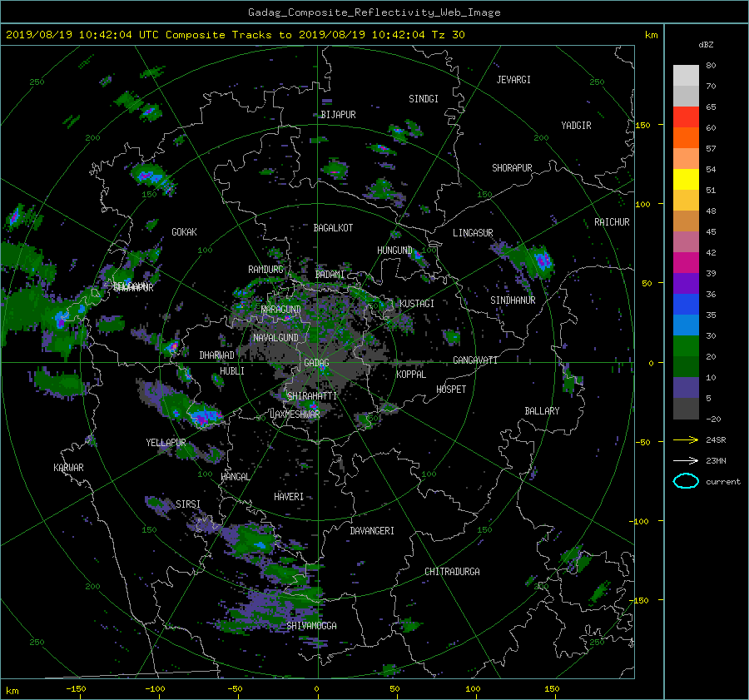Viewport: 749px width, 700px height.
Task: Click the RAICHUR city label
Action: click(612, 222)
